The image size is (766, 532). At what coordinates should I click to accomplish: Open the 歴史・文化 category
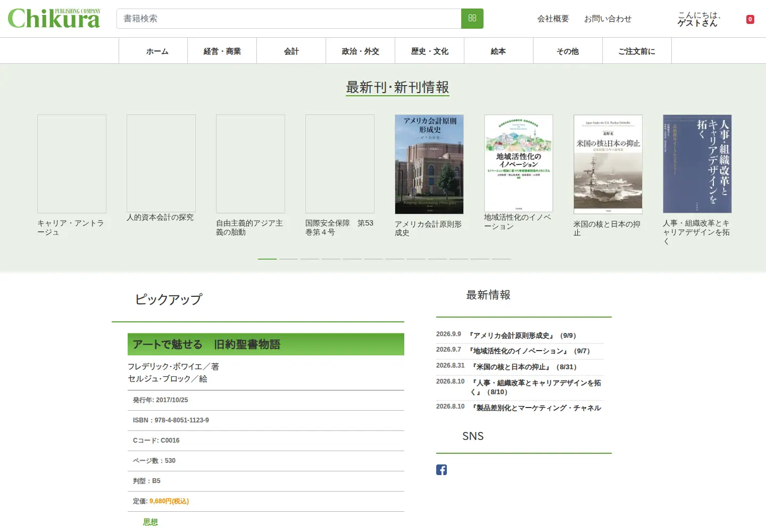430,51
